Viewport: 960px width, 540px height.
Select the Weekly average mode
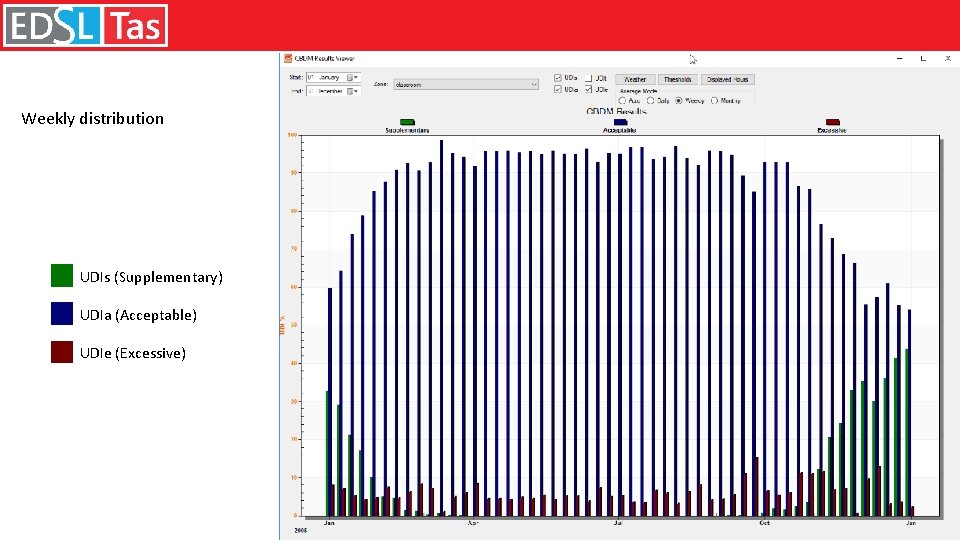[x=678, y=100]
